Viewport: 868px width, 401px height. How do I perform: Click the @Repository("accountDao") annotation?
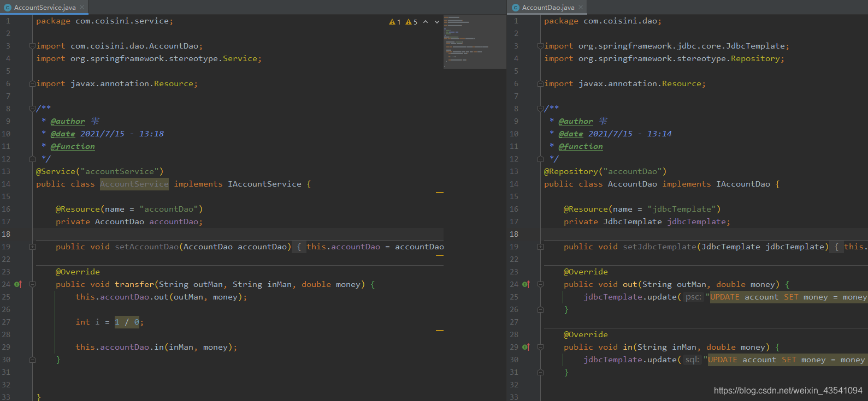[605, 171]
